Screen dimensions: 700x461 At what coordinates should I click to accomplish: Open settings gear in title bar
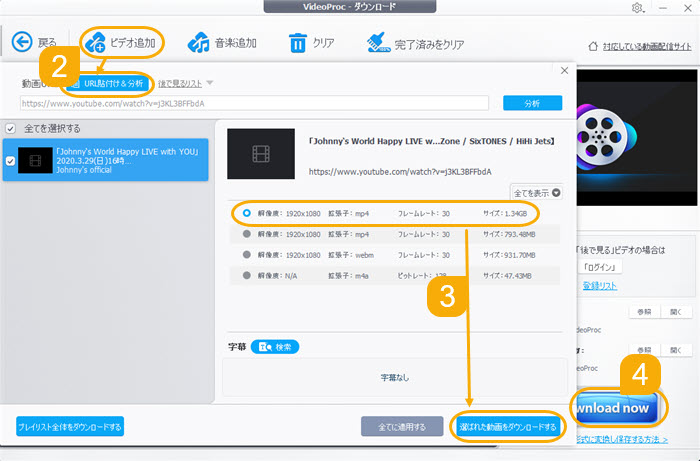click(x=637, y=8)
